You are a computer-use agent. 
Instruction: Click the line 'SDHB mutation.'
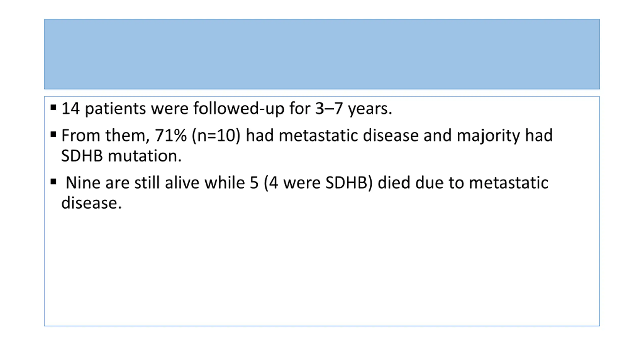click(x=122, y=156)
